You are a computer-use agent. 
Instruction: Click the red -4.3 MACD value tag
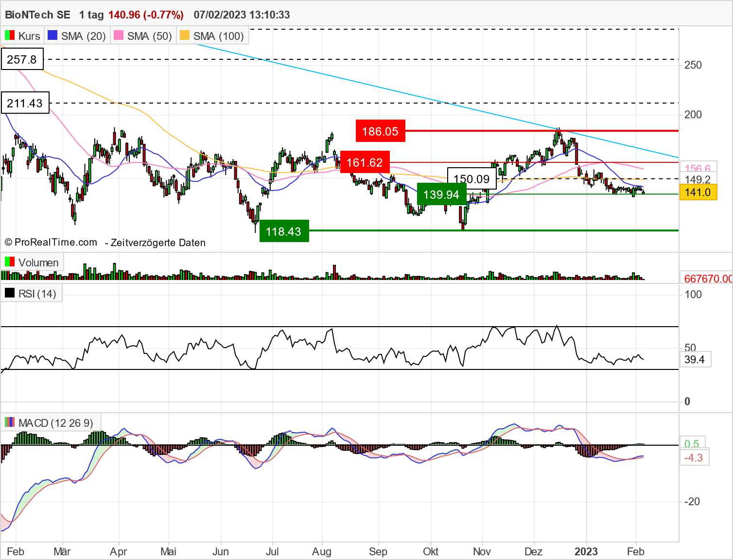694,457
